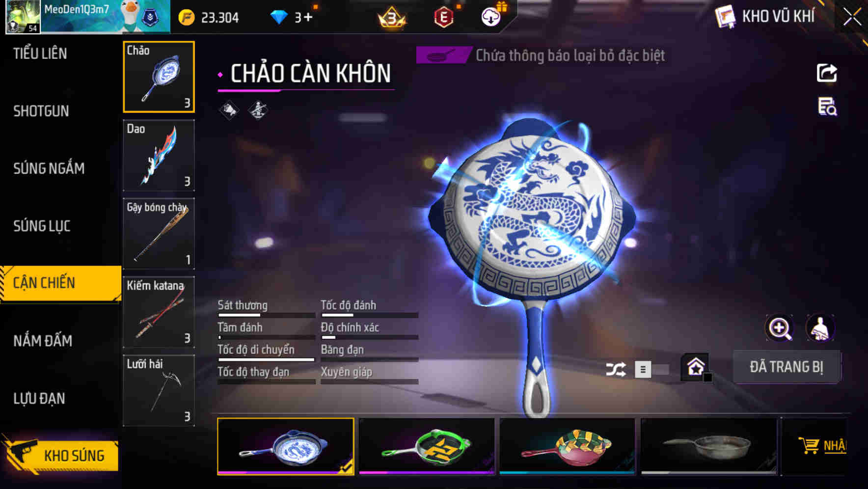This screenshot has height=489, width=868.
Task: Preview skin on character icon
Action: (820, 328)
